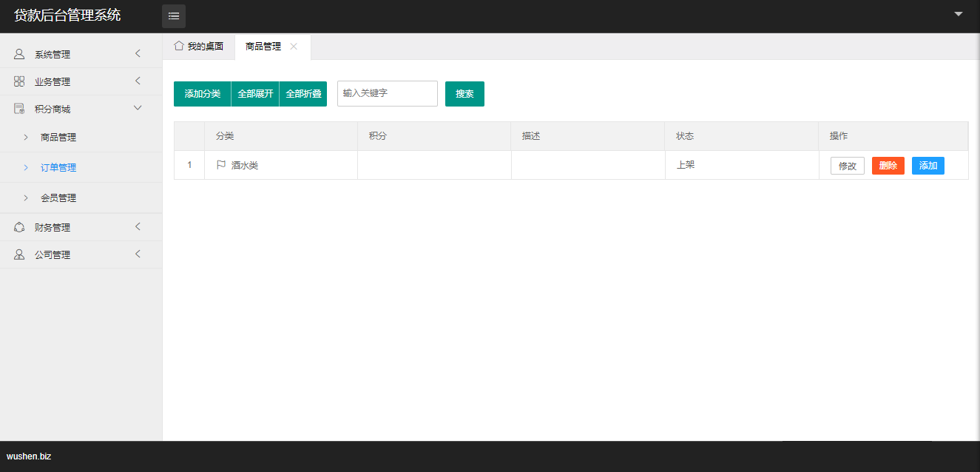The height and width of the screenshot is (472, 980).
Task: Click the 全部展开 button
Action: point(255,94)
